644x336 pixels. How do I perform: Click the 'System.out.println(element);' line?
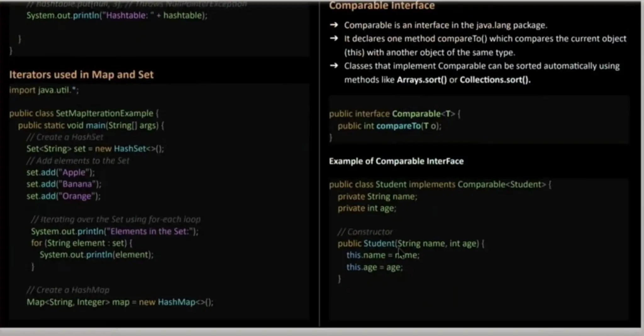(97, 255)
